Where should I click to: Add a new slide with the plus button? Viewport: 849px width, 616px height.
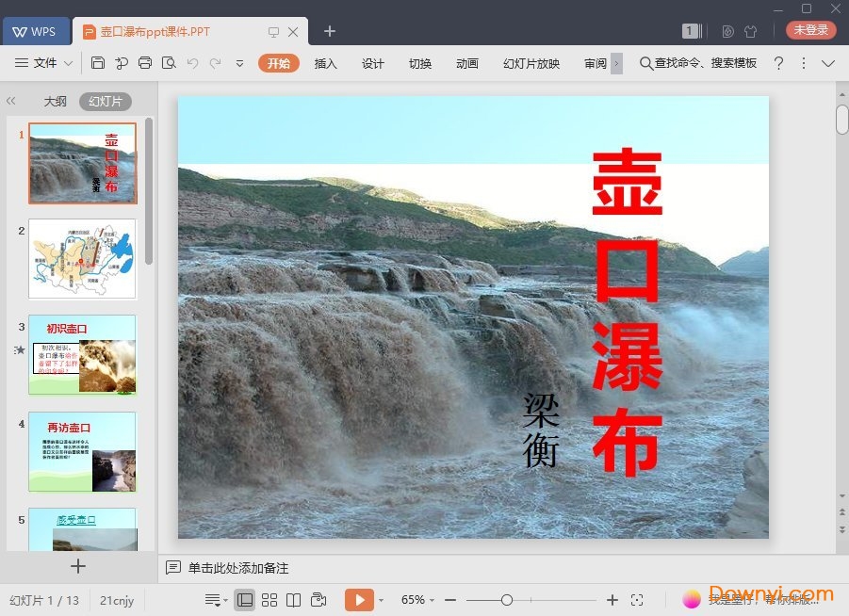[x=78, y=566]
